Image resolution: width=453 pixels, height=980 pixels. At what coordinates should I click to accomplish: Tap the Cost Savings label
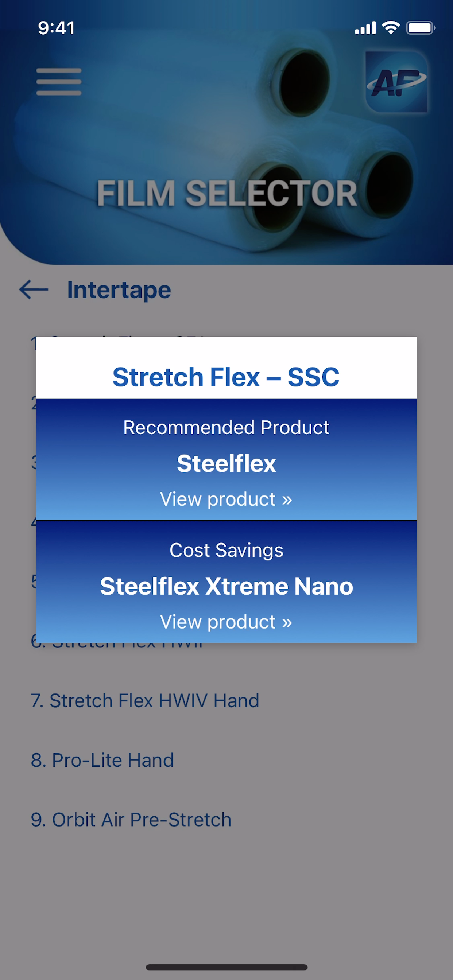(226, 550)
